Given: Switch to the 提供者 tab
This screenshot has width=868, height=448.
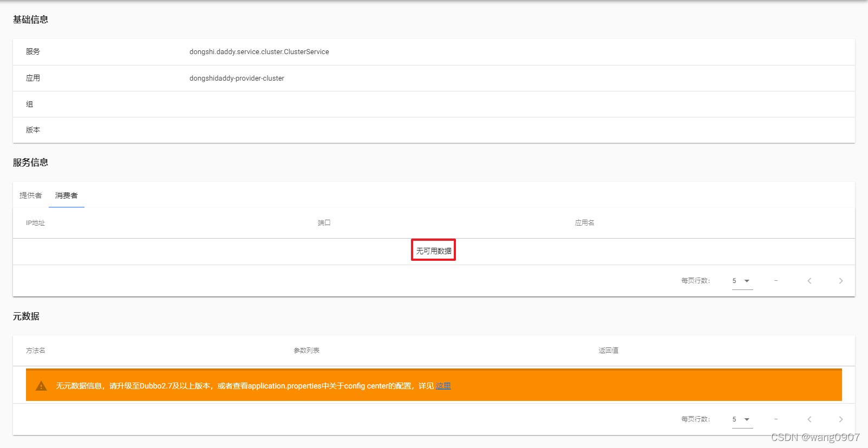Looking at the screenshot, I should [x=31, y=195].
